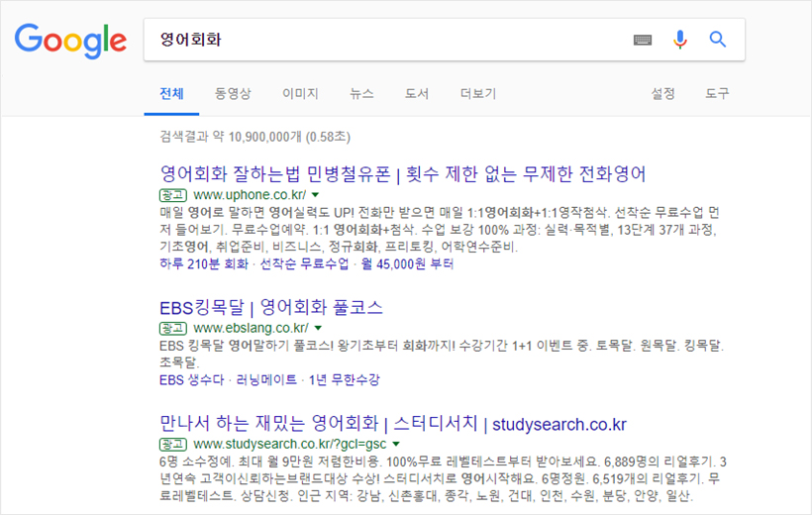Open the on-screen keyboard icon
Viewport: 812px width, 515px height.
(x=643, y=40)
